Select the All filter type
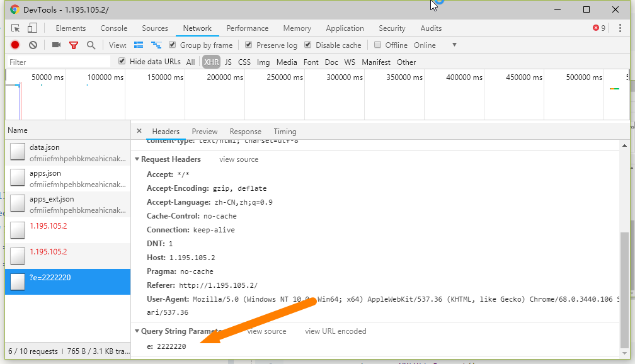Viewport: 635px width, 364px height. (190, 62)
